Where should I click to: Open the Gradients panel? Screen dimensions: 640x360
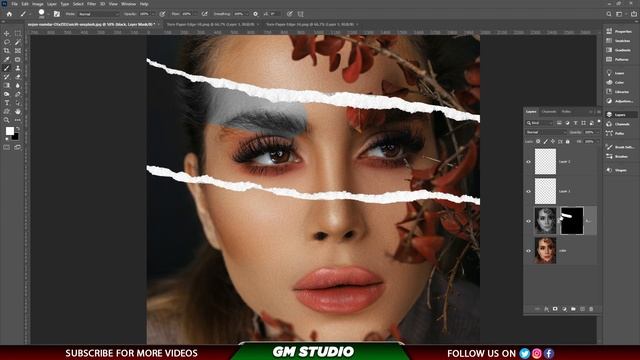coord(619,50)
